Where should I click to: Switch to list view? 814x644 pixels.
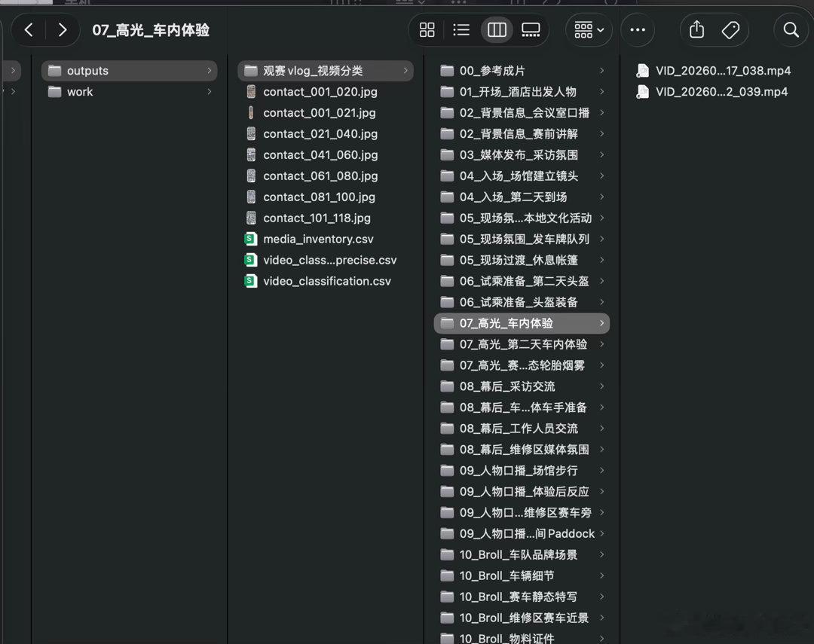click(x=461, y=30)
